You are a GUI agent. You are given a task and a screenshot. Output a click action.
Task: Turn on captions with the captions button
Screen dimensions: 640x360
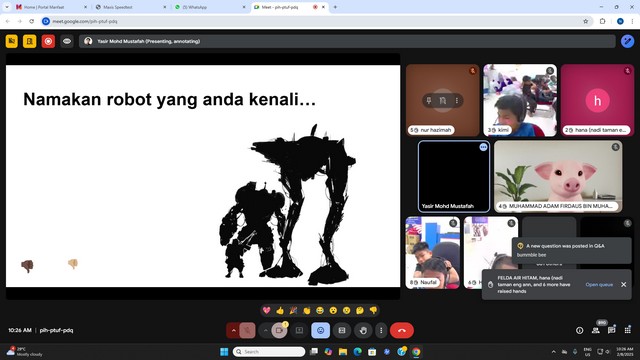(x=342, y=330)
